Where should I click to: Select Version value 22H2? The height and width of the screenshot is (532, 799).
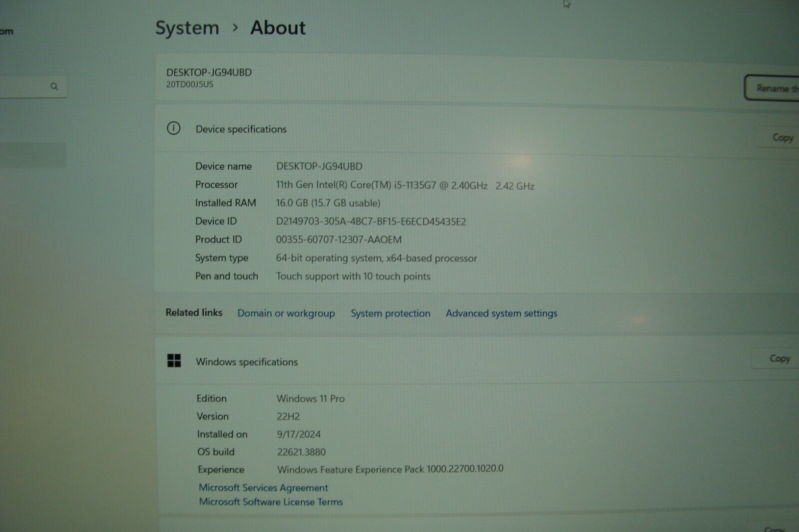(x=288, y=416)
